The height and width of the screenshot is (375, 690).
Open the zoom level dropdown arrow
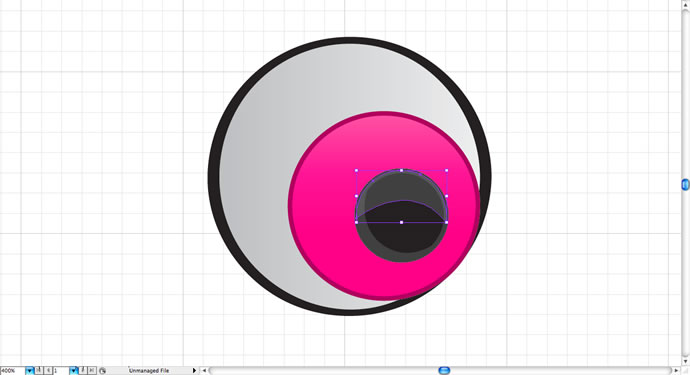29,371
